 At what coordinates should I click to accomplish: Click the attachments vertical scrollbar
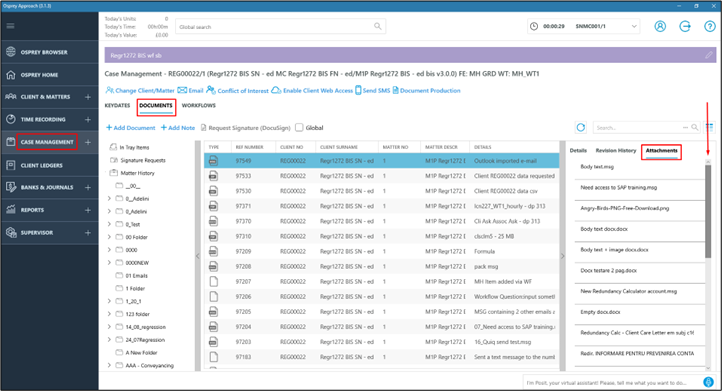click(x=708, y=211)
